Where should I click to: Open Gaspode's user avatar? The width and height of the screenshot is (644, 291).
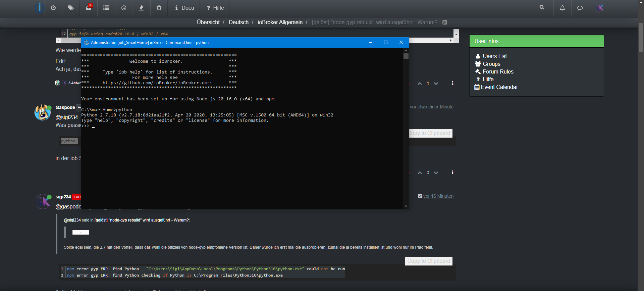coord(43,112)
